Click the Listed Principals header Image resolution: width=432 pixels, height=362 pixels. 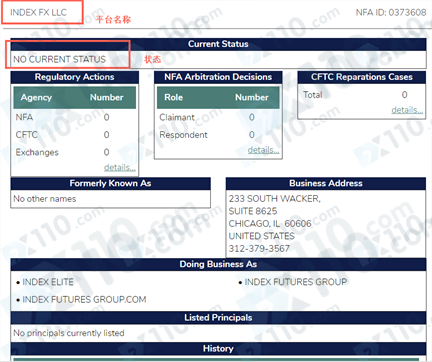click(x=218, y=318)
